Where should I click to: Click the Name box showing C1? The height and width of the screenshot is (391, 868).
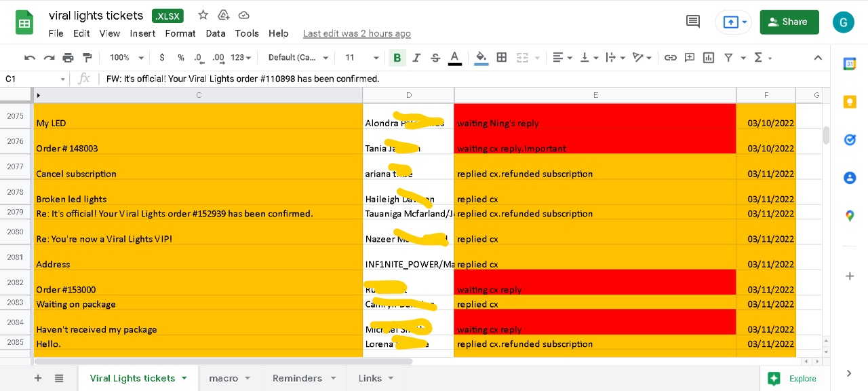click(34, 79)
